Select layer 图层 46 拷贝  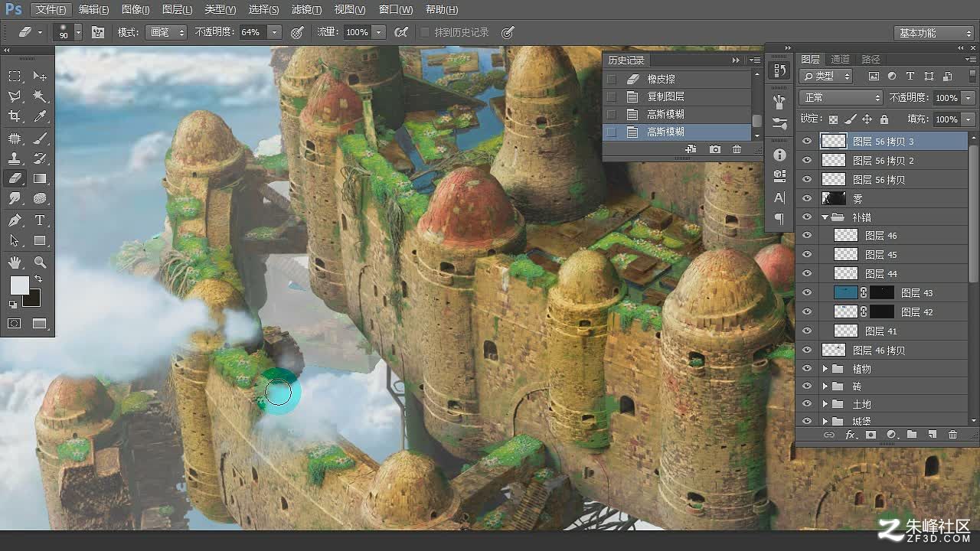[883, 350]
